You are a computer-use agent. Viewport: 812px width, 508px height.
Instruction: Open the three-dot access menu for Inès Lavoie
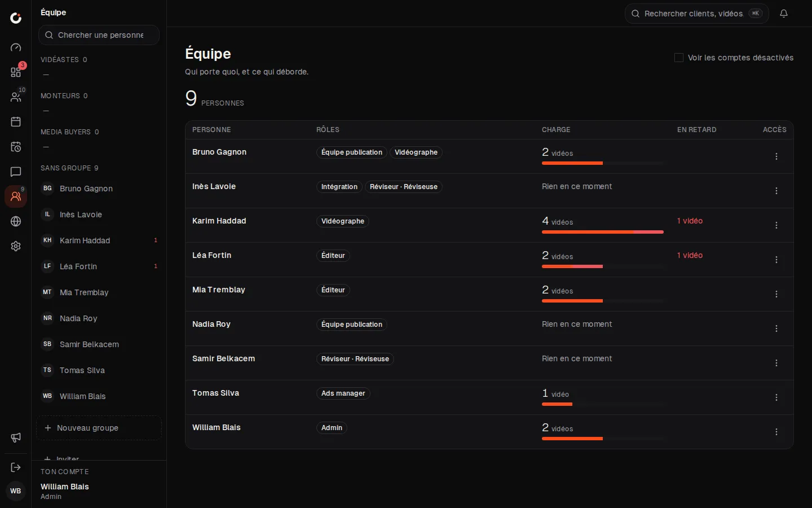coord(776,191)
